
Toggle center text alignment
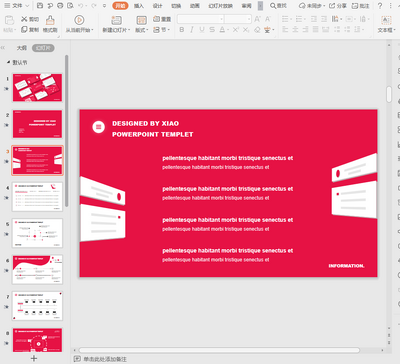point(295,30)
